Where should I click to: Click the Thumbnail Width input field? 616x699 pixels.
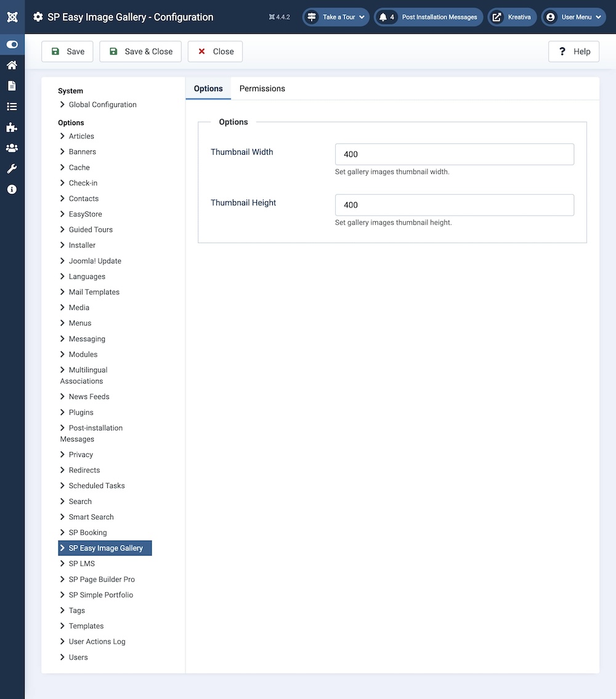coord(454,155)
